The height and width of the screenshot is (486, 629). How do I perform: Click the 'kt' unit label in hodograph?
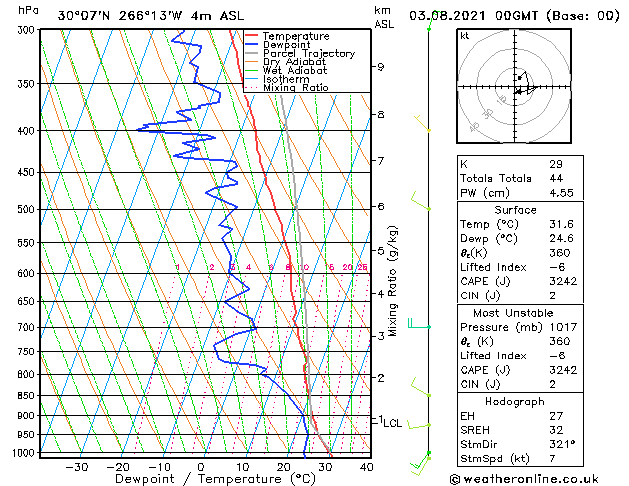point(465,36)
